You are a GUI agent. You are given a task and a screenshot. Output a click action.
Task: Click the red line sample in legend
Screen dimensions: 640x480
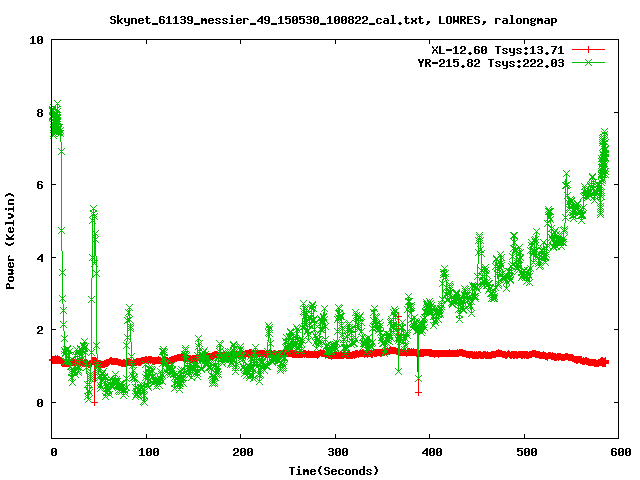[590, 49]
